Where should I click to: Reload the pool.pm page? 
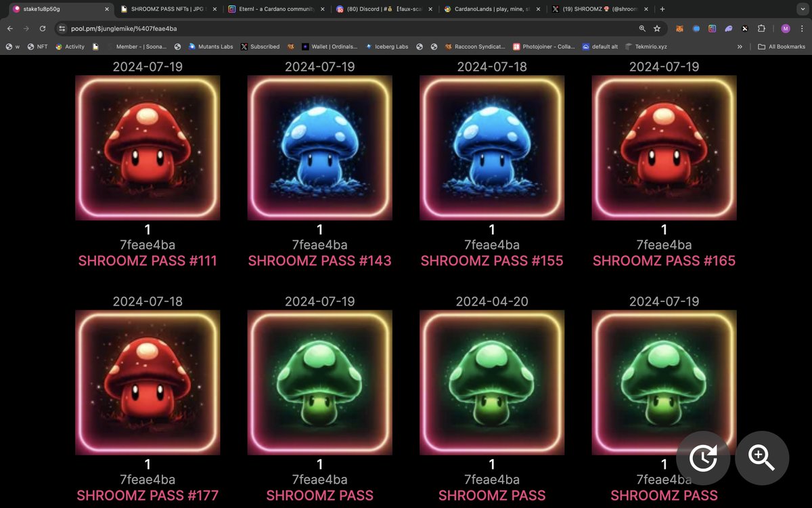click(43, 28)
